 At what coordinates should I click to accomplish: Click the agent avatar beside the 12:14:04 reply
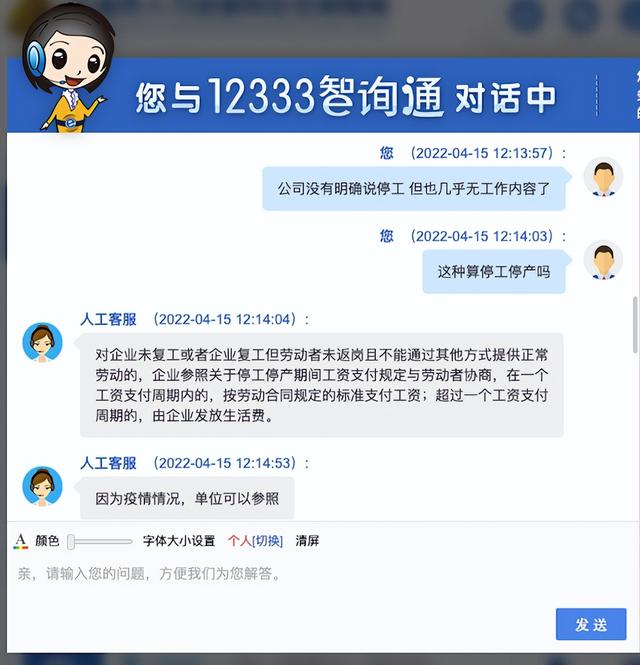coord(42,342)
